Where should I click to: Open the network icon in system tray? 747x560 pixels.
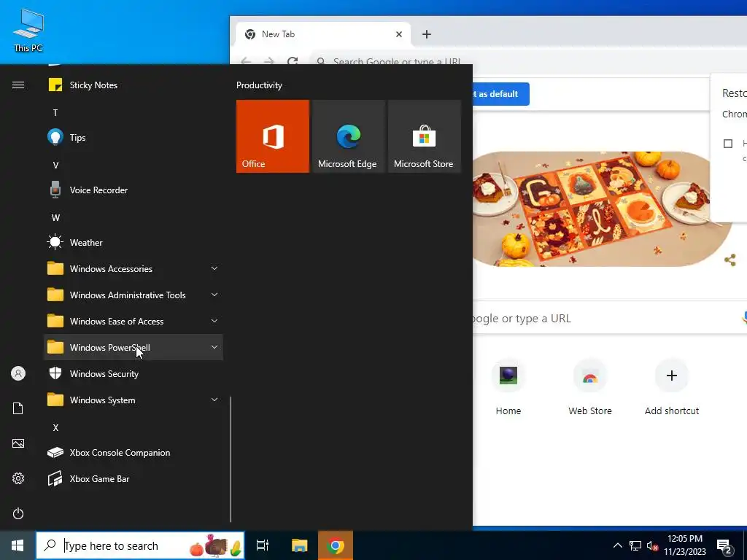tap(635, 545)
